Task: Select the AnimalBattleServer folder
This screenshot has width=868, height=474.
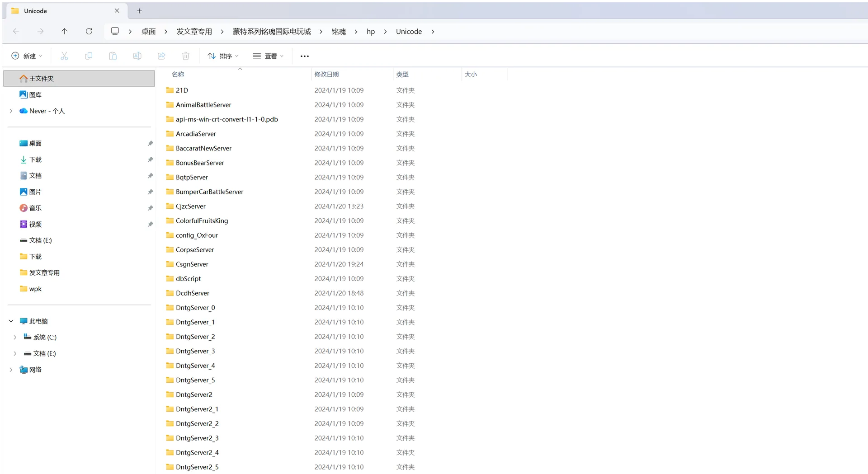Action: pyautogui.click(x=203, y=105)
